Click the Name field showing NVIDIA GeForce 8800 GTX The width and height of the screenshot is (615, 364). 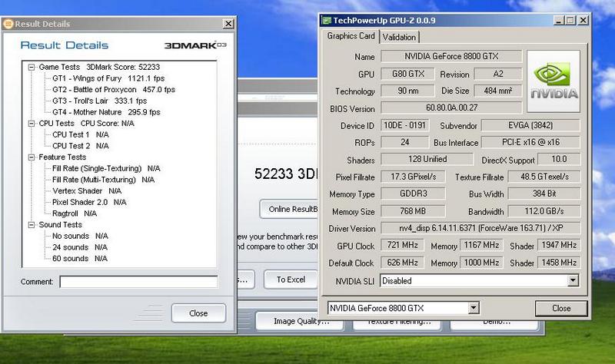(451, 56)
